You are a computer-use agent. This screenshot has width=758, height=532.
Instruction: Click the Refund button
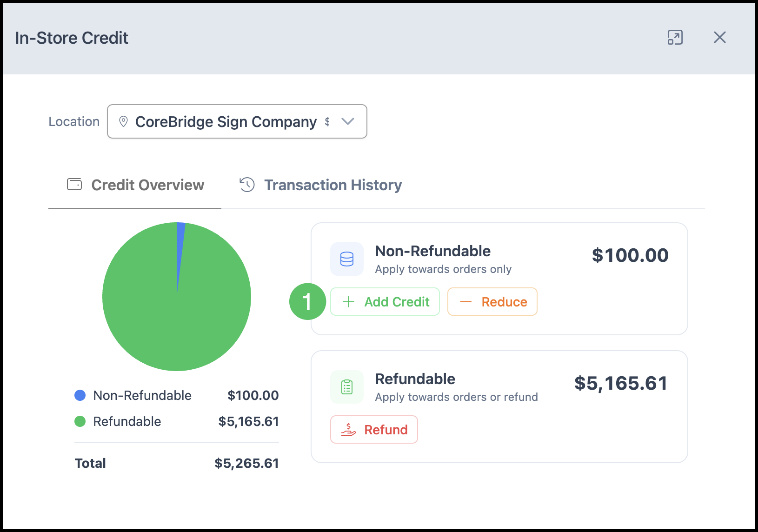pos(374,430)
